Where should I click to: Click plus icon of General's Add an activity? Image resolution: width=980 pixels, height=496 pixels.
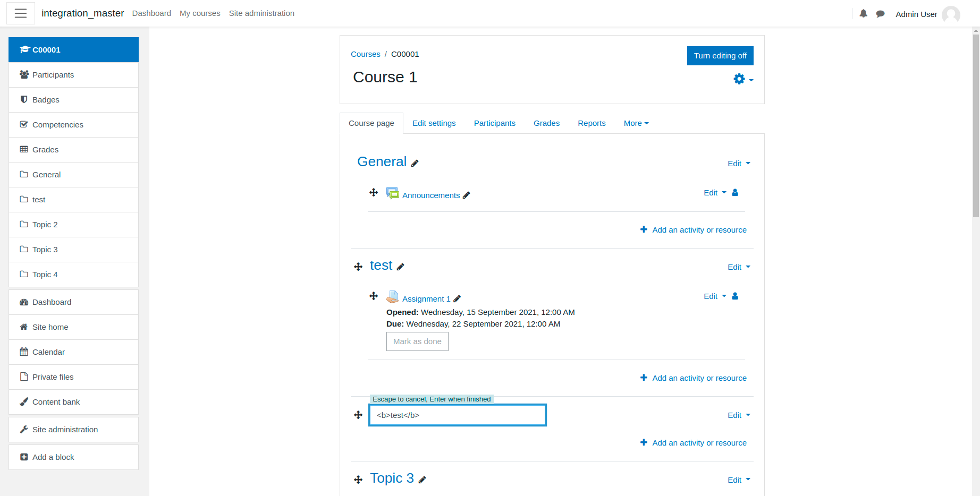pos(644,229)
